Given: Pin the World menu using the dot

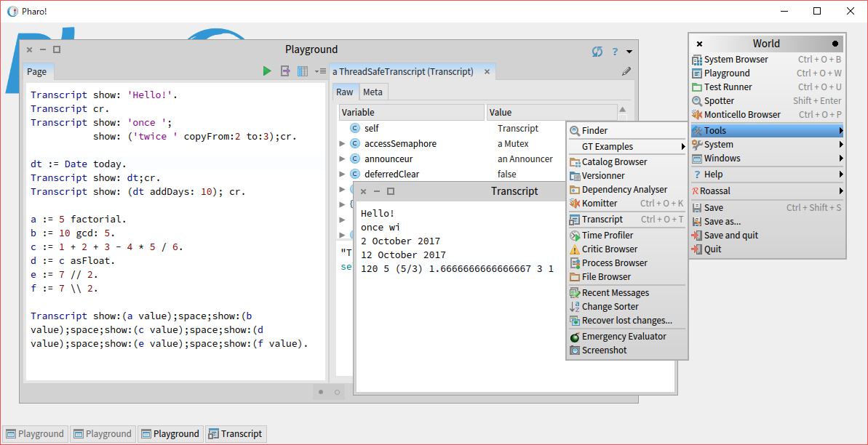Looking at the screenshot, I should [835, 44].
